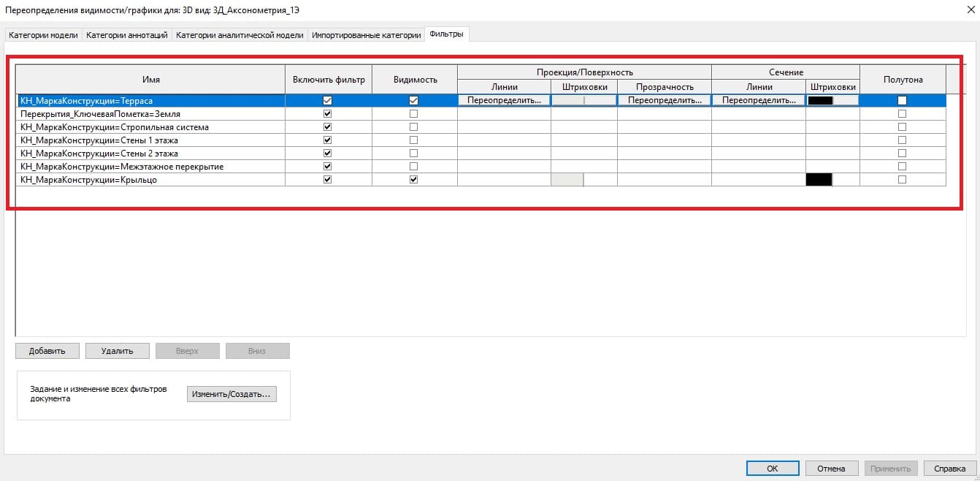Click Добавить button to add filter
This screenshot has height=481, width=980.
pos(47,351)
